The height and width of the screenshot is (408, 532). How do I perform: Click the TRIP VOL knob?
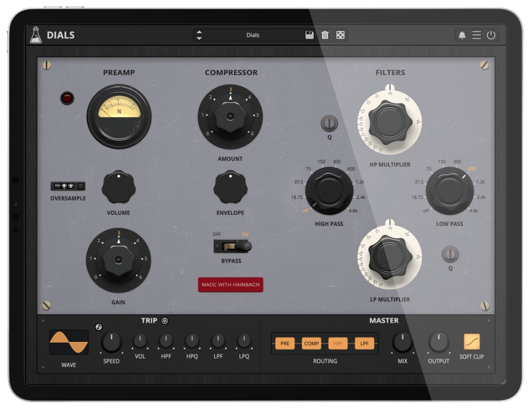140,341
